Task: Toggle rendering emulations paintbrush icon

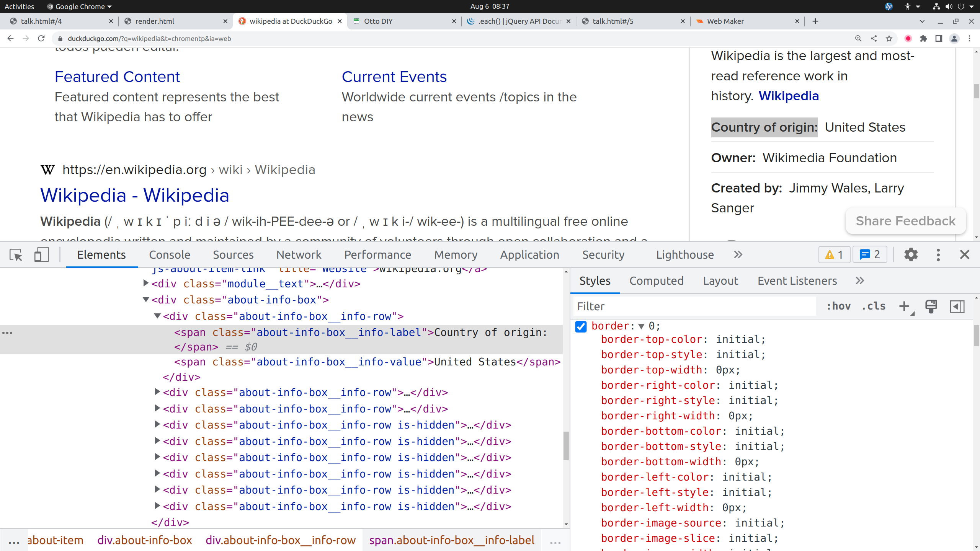Action: tap(931, 306)
